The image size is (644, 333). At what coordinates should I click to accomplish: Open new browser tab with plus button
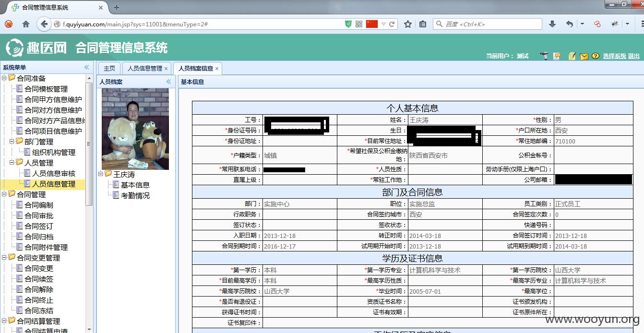[116, 7]
